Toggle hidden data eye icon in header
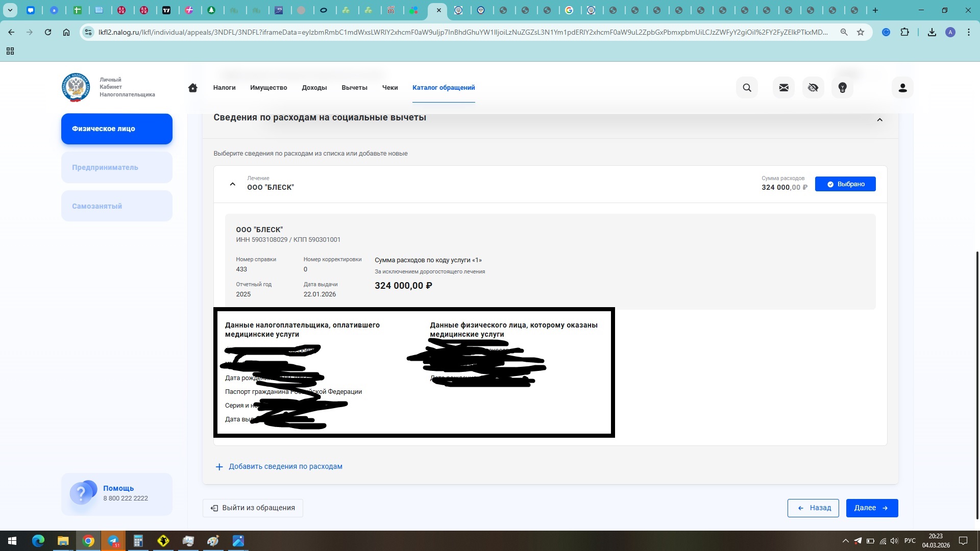Screen dimensions: 980x551 [813, 88]
